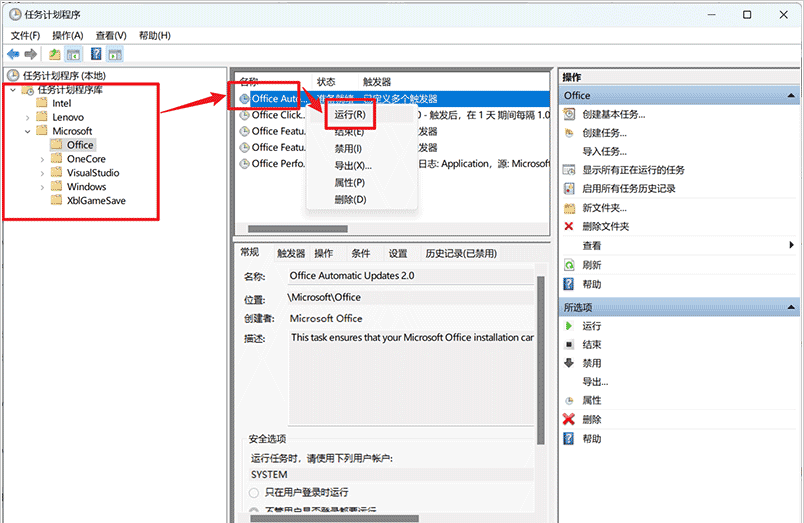Click the down arrow 禁用 icon
804x523 pixels.
click(x=569, y=363)
